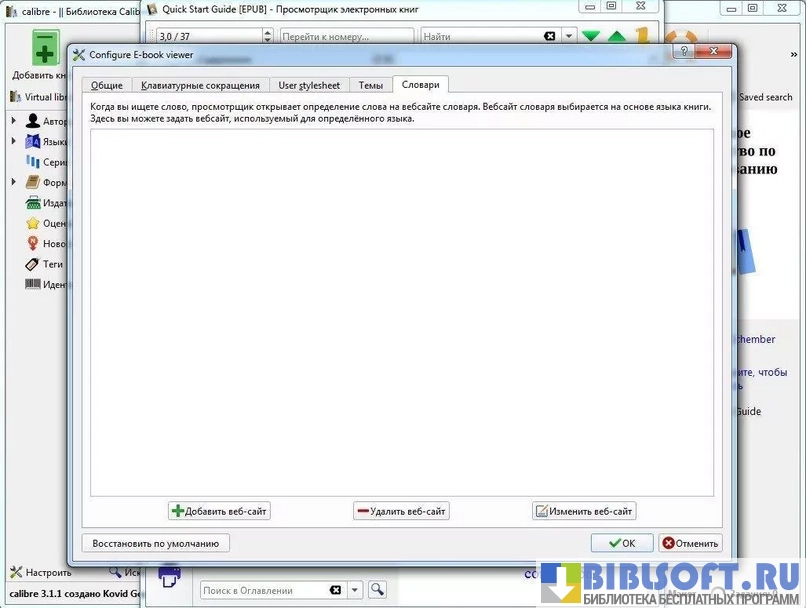Click the Languages icon in tag browser
The image size is (806, 608).
click(34, 141)
